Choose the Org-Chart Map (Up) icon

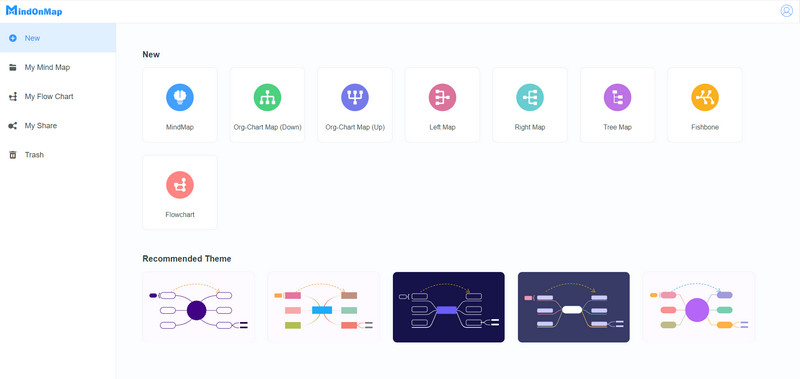(x=355, y=97)
